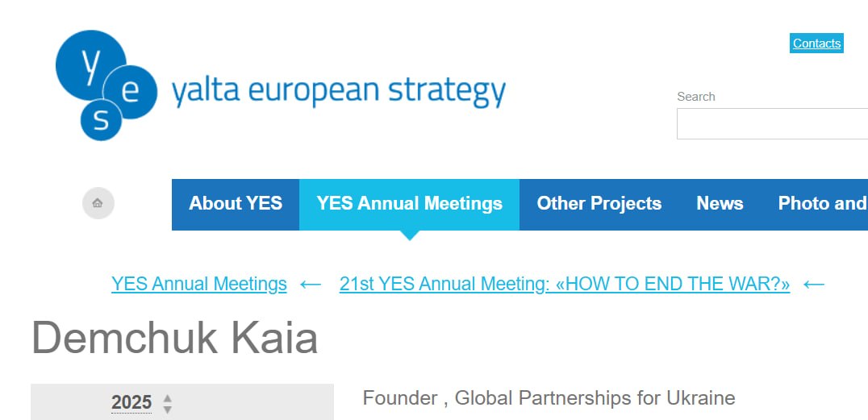Click the arrow after YES Annual Meetings breadcrumb

[311, 285]
